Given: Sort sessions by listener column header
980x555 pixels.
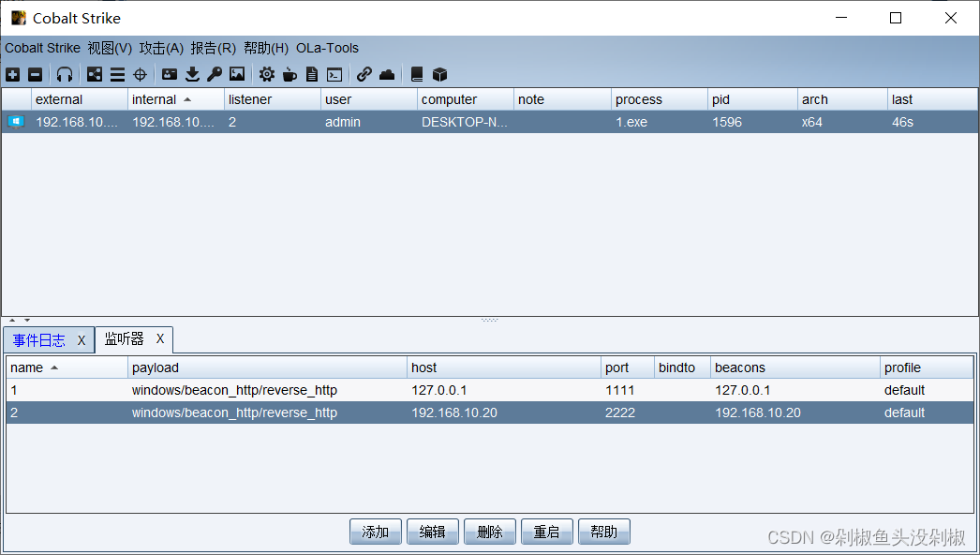Looking at the screenshot, I should 273,99.
